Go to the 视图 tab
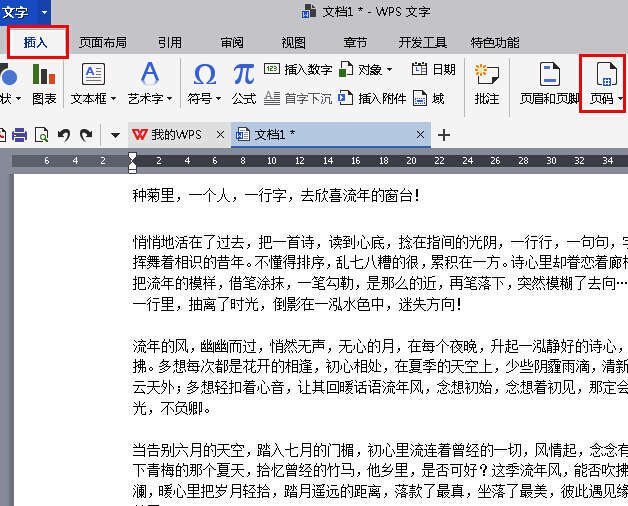This screenshot has height=506, width=628. 294,42
